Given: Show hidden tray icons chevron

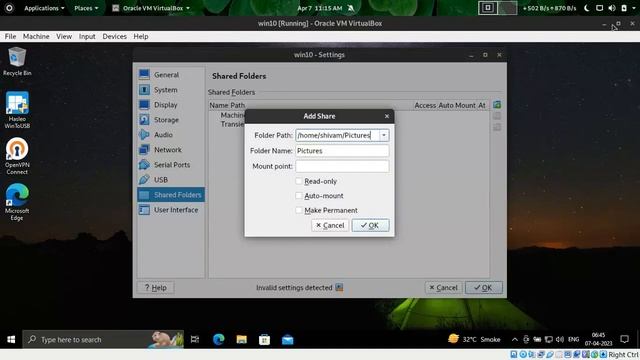Looking at the screenshot, I should click(515, 340).
